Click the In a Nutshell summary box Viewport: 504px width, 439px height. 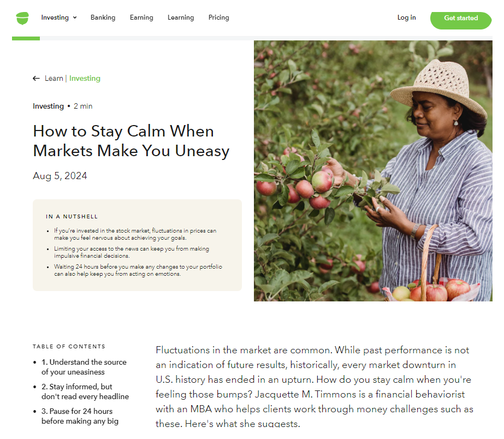pyautogui.click(x=137, y=245)
